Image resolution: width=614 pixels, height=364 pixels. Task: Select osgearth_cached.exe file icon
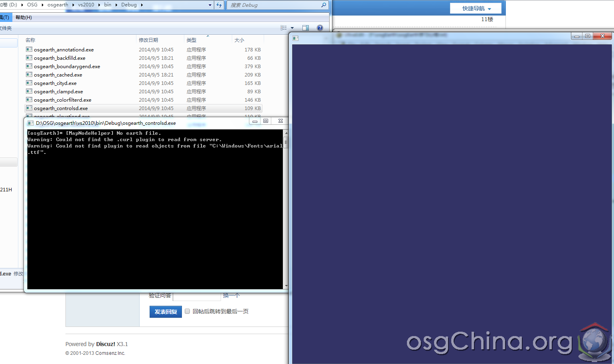click(x=29, y=75)
